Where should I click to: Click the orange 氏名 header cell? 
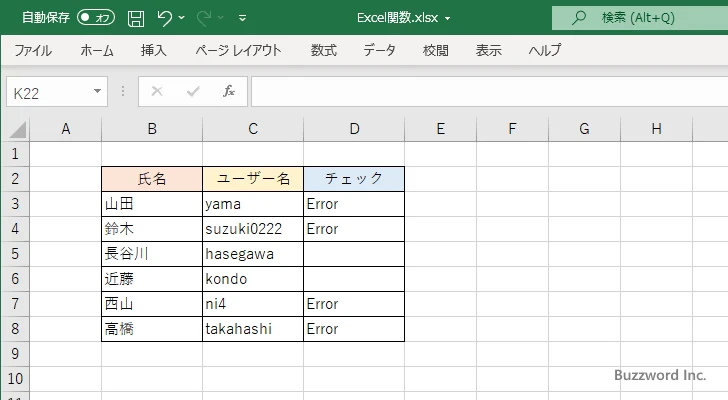[x=152, y=179]
